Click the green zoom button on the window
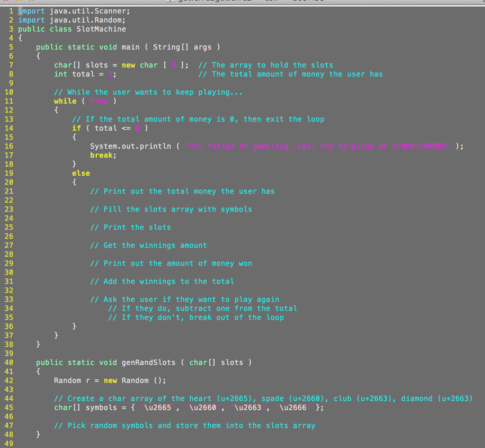The height and width of the screenshot is (448, 485). point(31,1)
